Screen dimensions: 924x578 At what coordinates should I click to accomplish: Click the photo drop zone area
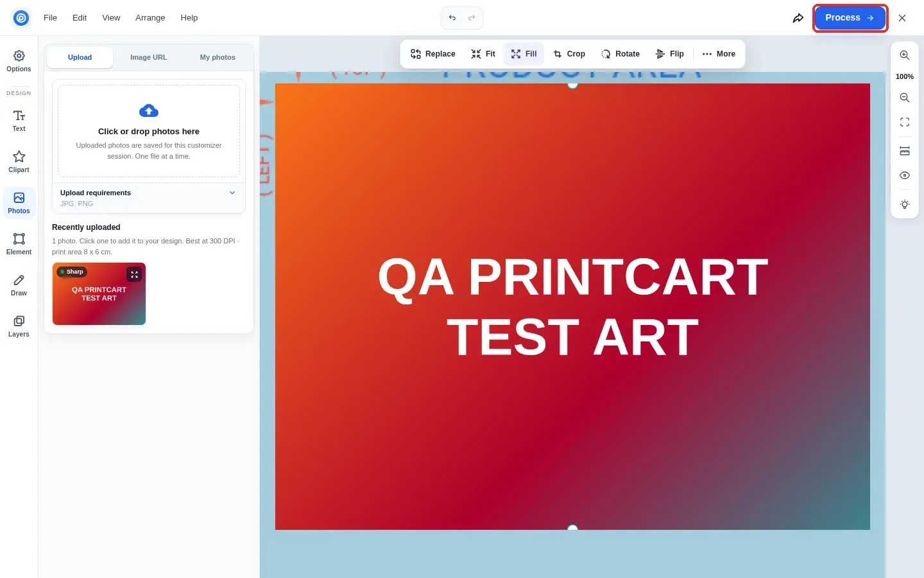[x=149, y=131]
